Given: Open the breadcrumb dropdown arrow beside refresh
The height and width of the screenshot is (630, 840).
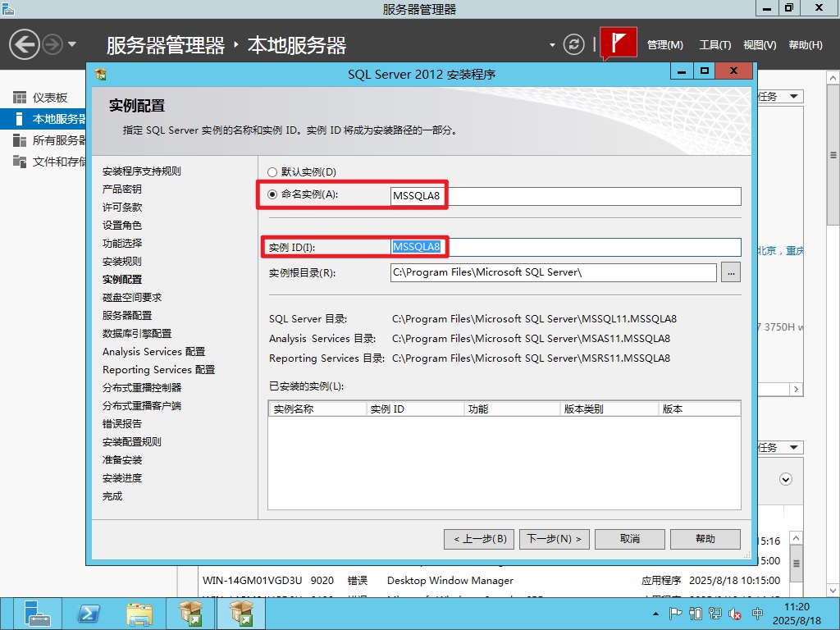Looking at the screenshot, I should [552, 45].
